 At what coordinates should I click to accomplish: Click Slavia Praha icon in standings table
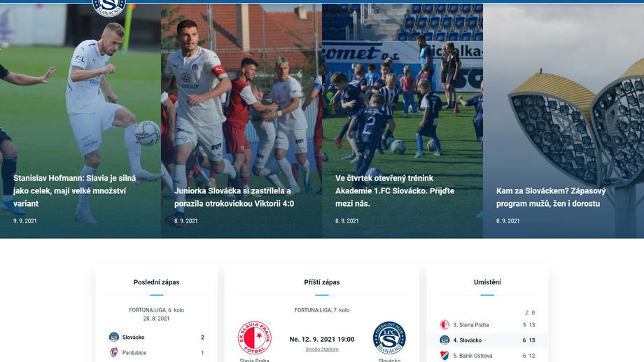pyautogui.click(x=444, y=325)
